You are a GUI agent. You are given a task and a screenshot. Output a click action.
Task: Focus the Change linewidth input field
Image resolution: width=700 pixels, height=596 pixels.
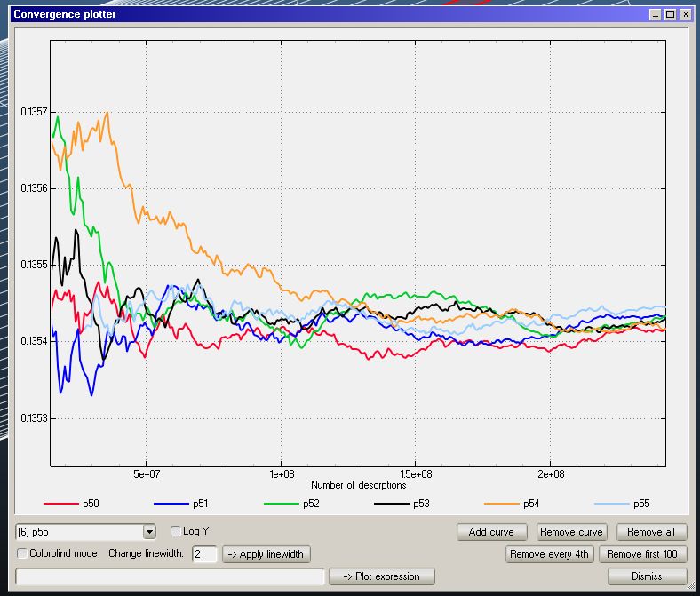204,554
